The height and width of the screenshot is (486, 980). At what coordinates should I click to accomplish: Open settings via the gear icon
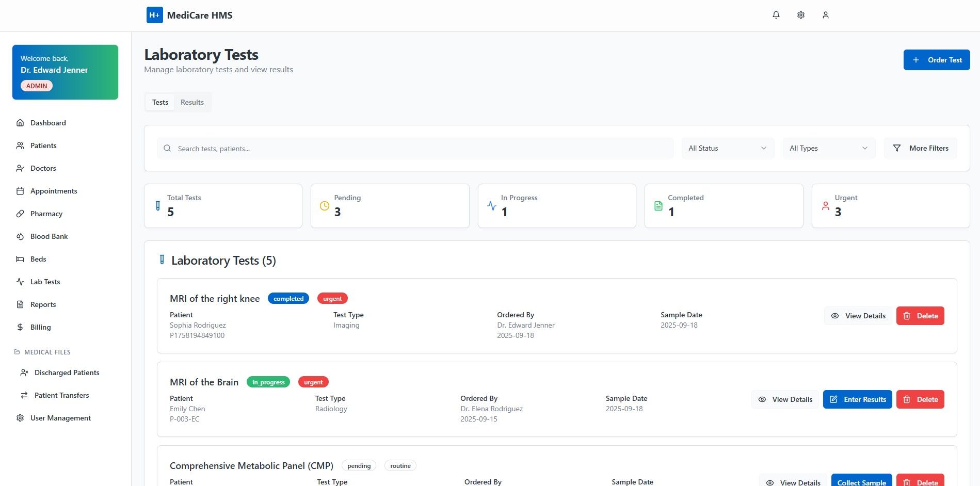pos(800,15)
